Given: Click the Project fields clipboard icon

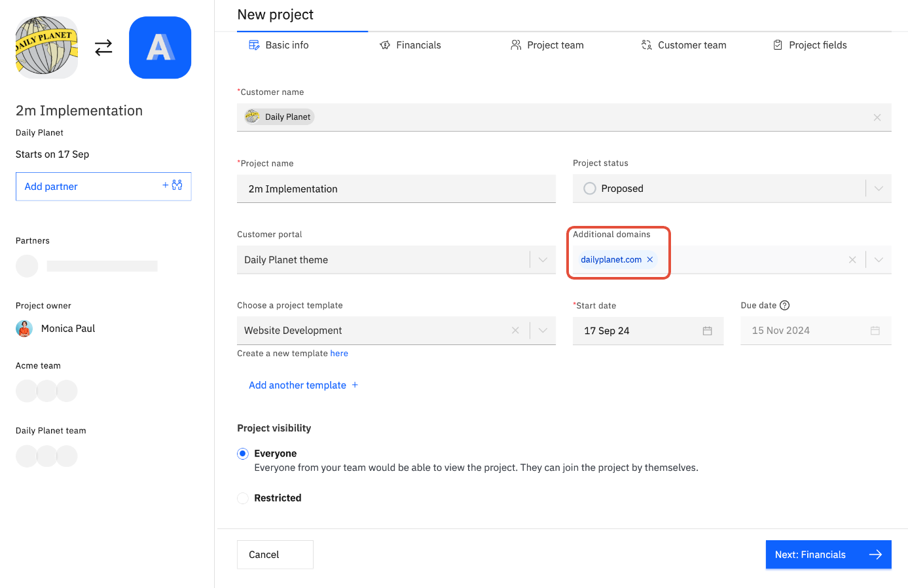Looking at the screenshot, I should coord(778,45).
